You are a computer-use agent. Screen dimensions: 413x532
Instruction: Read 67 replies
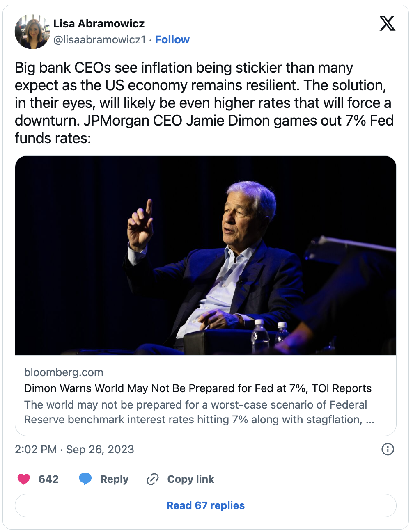[206, 505]
